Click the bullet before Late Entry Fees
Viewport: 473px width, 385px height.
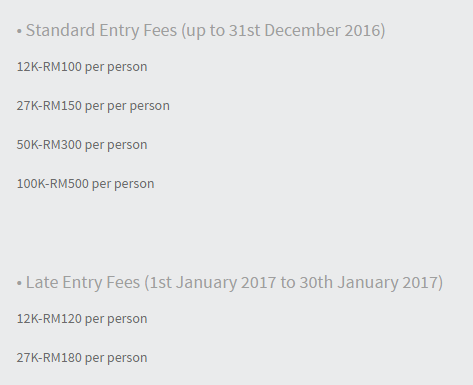click(x=19, y=283)
